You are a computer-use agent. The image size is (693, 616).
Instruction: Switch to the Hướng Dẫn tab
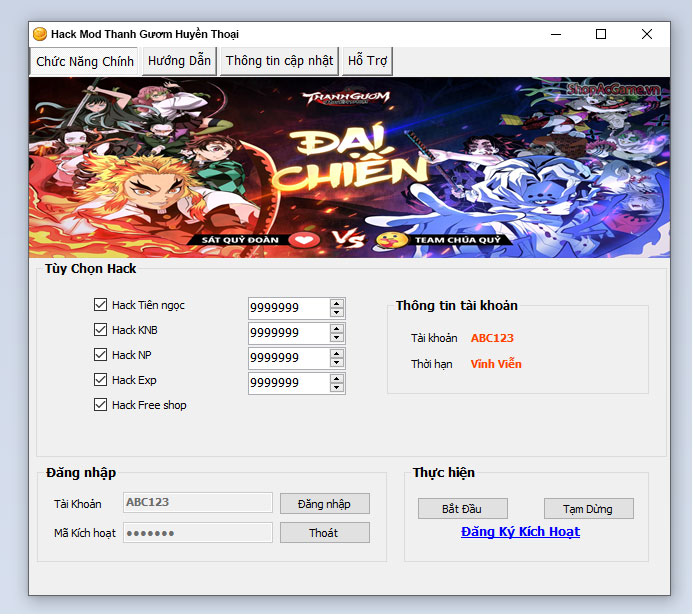click(x=179, y=61)
